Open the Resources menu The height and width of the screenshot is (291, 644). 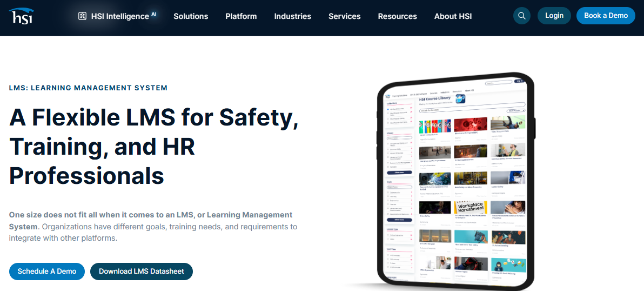pos(397,16)
